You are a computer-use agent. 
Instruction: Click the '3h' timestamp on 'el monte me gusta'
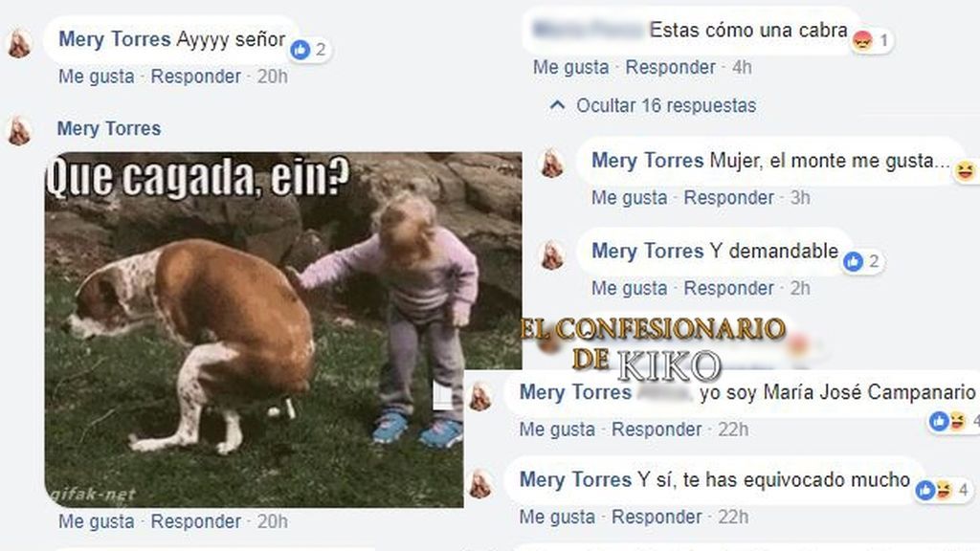pyautogui.click(x=800, y=197)
